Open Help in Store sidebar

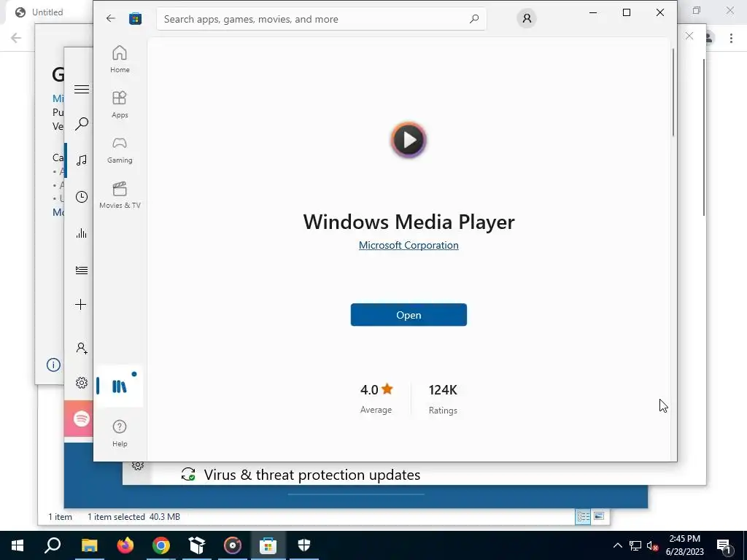[x=120, y=433]
